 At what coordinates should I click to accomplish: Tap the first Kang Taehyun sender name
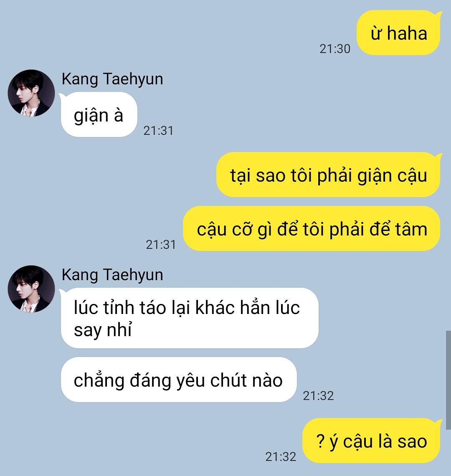[112, 79]
